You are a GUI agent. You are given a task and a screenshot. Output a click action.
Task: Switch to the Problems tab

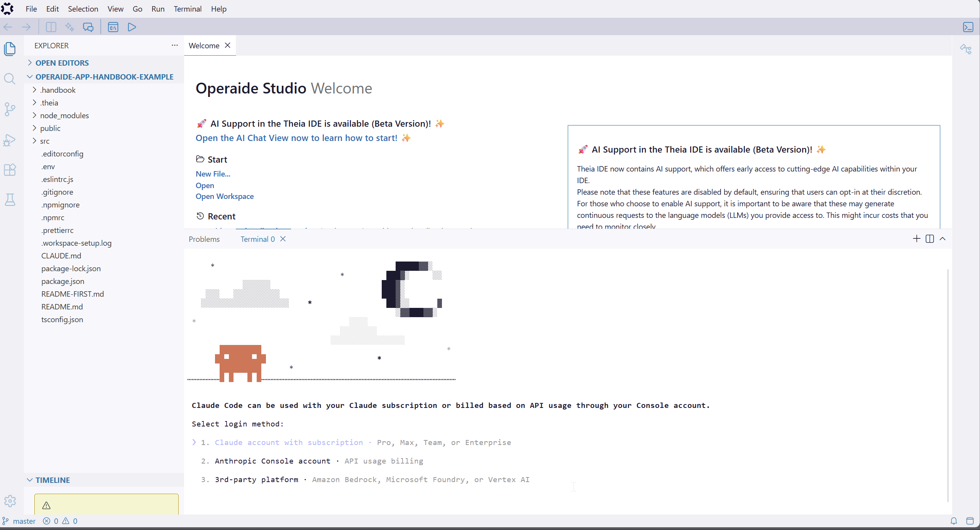point(204,239)
